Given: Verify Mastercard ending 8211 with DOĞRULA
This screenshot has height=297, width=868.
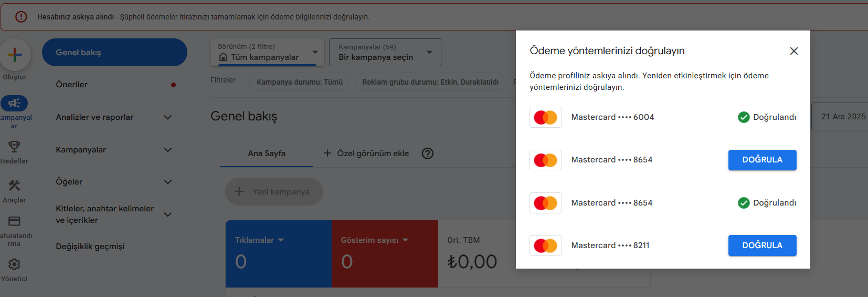Looking at the screenshot, I should 763,245.
